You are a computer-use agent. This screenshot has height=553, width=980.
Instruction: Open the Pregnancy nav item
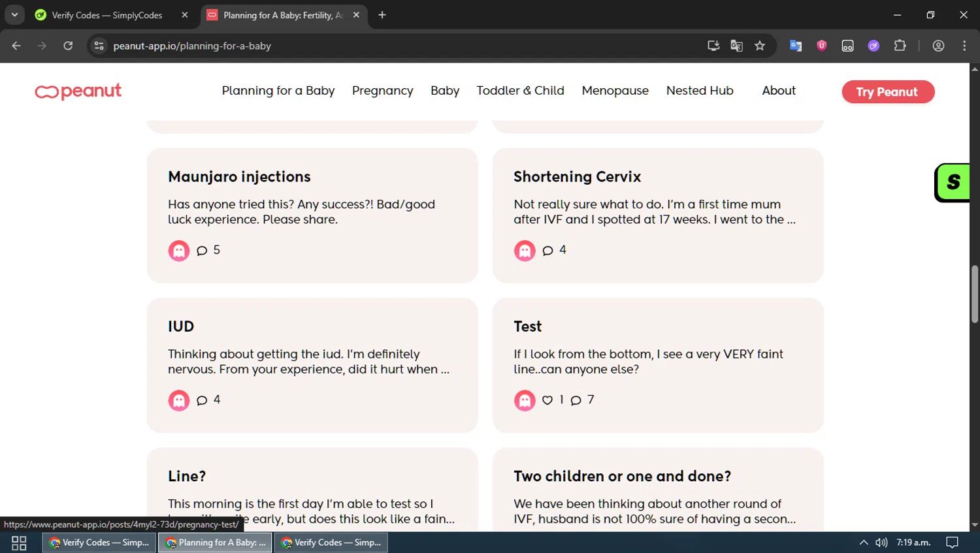[x=383, y=91]
